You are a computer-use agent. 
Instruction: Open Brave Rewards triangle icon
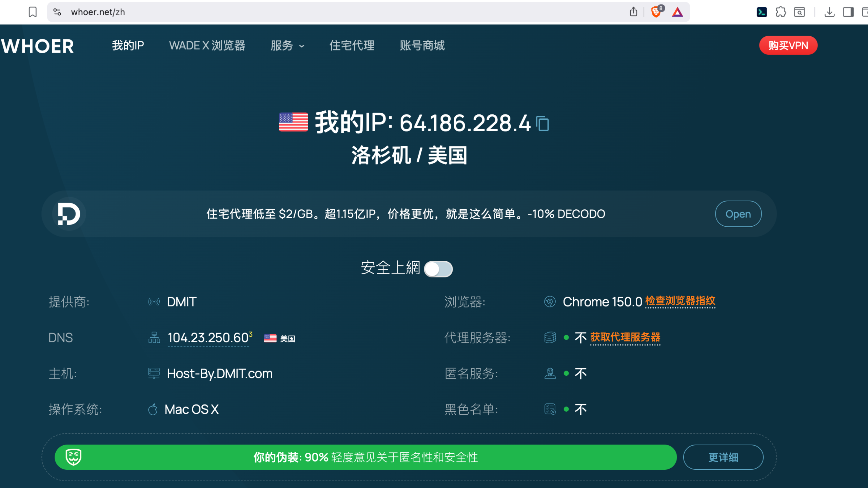tap(677, 12)
